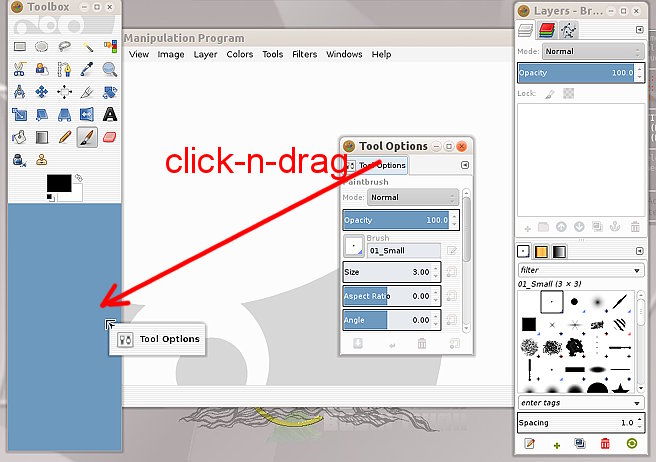This screenshot has height=462, width=656.
Task: Select the Measure compass tool
Action: click(x=19, y=92)
